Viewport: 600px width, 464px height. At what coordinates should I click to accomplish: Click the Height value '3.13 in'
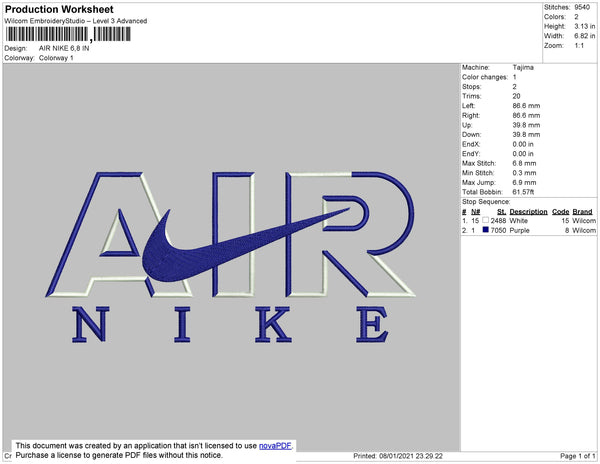584,26
